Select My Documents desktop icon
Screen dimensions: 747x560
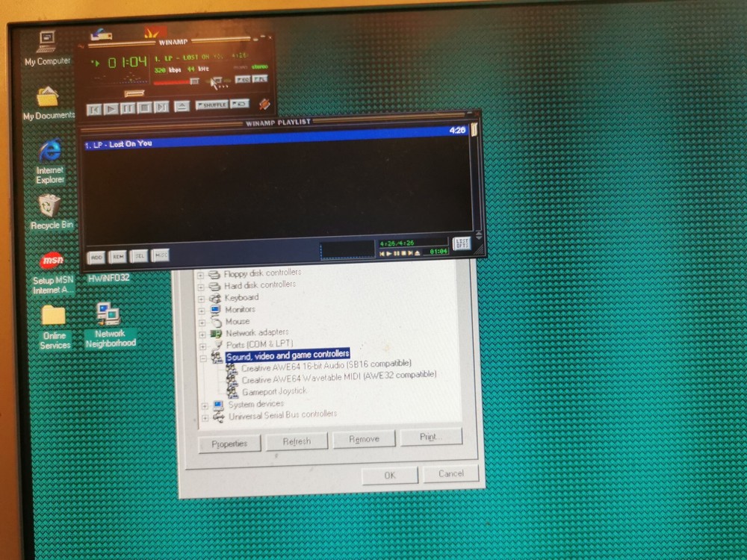pyautogui.click(x=49, y=103)
